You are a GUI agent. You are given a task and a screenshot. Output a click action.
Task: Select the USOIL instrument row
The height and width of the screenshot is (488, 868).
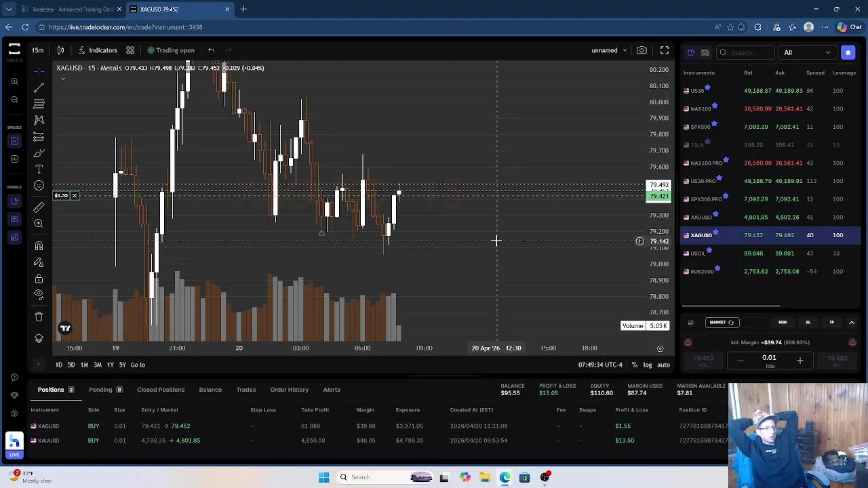point(771,253)
